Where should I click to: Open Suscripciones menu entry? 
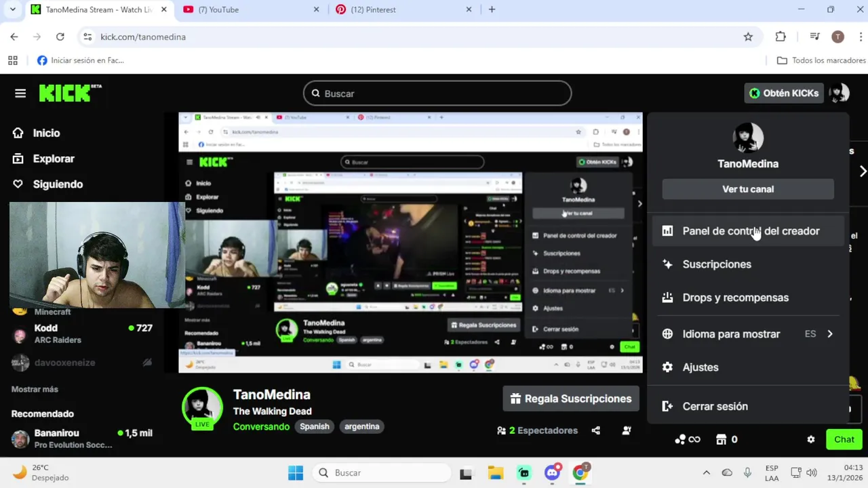tap(748, 264)
